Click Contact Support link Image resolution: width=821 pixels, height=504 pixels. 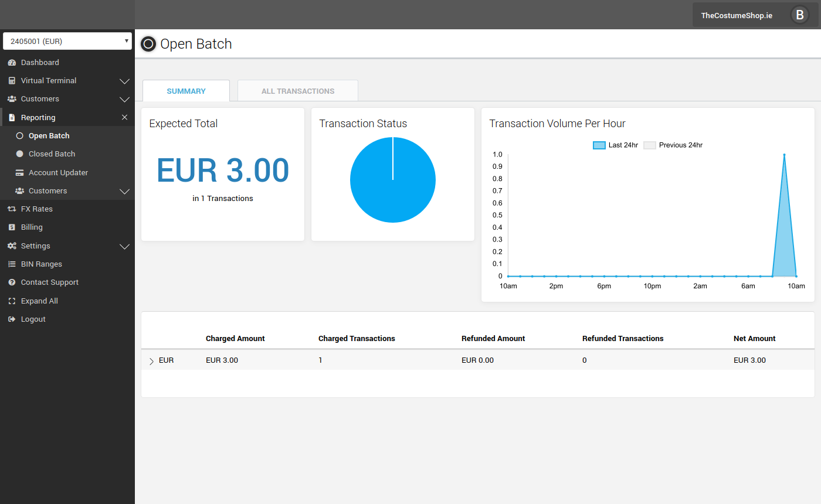click(50, 282)
